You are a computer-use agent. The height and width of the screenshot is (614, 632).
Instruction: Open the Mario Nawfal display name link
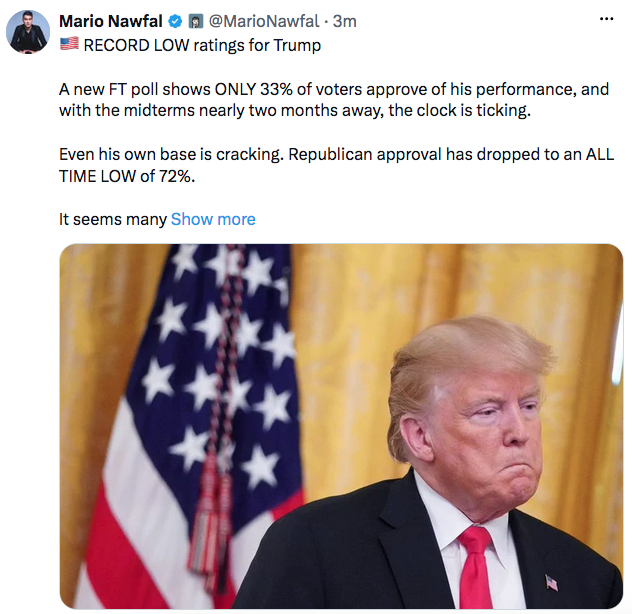111,21
